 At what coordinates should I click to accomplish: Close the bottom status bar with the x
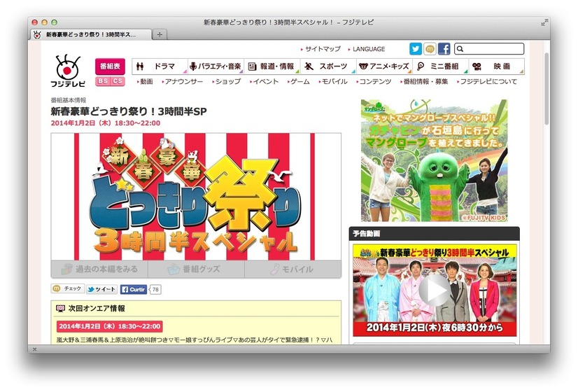click(34, 349)
